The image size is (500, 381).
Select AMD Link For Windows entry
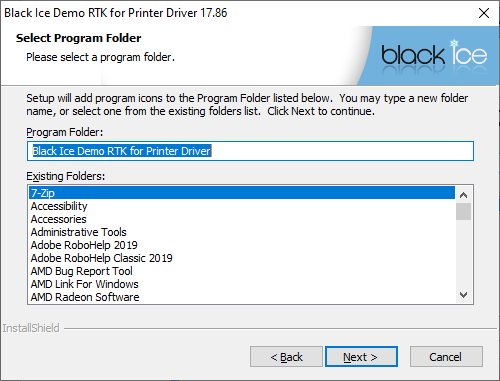[242, 284]
